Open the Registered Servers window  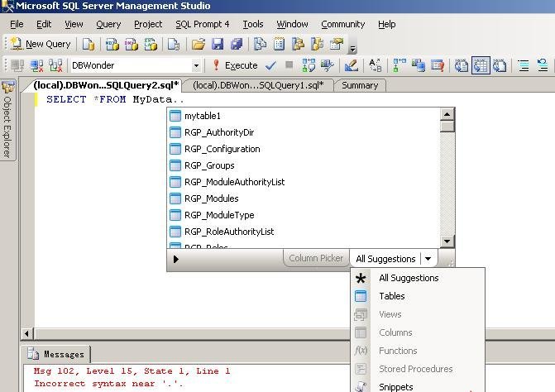pos(261,44)
